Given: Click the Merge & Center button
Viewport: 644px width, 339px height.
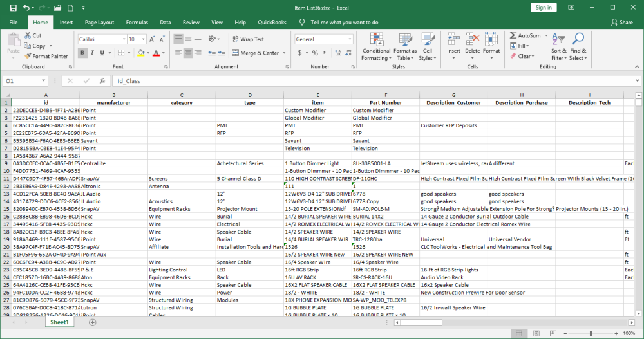Looking at the screenshot, I should [x=256, y=53].
